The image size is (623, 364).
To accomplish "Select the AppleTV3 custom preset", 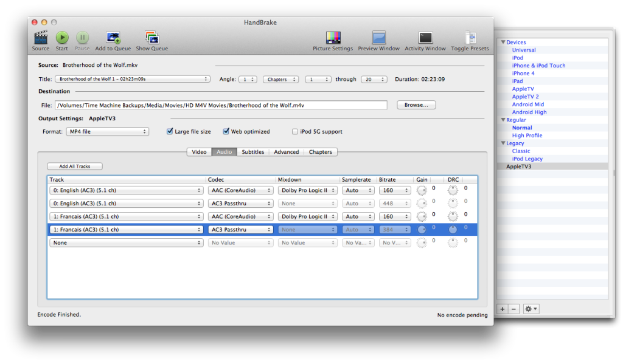I will pyautogui.click(x=518, y=167).
